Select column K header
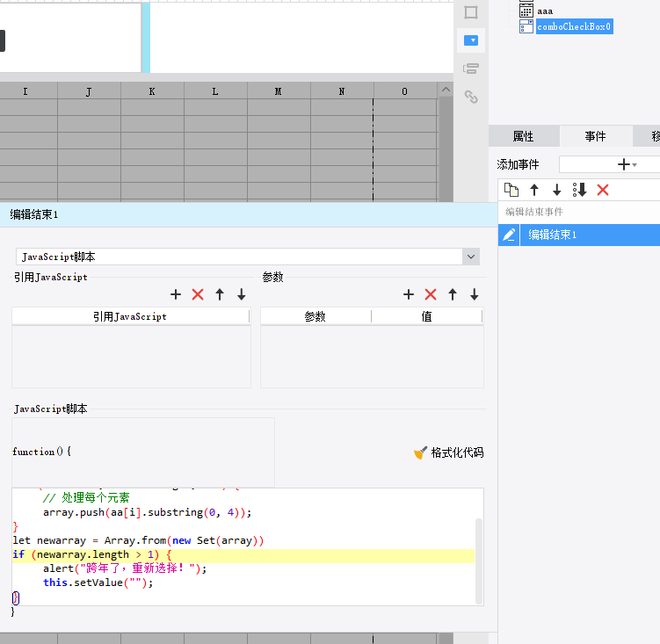The height and width of the screenshot is (644, 660). pos(152,90)
